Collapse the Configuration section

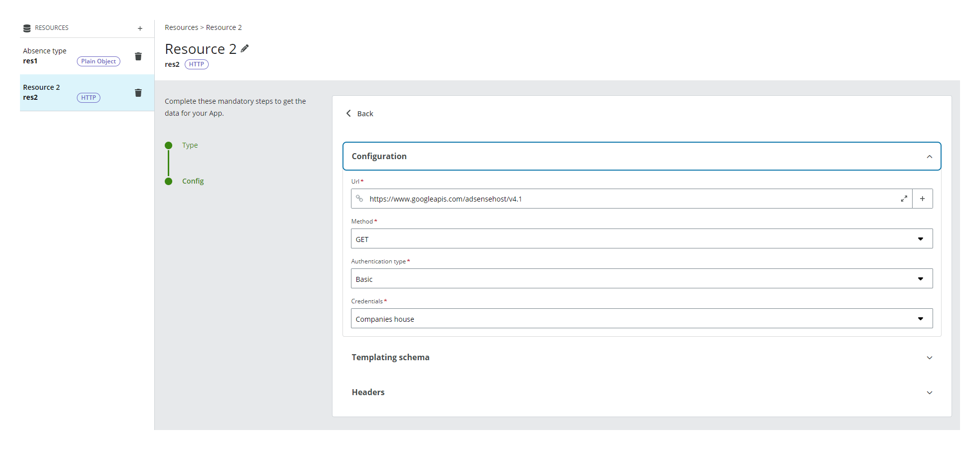pyautogui.click(x=929, y=156)
